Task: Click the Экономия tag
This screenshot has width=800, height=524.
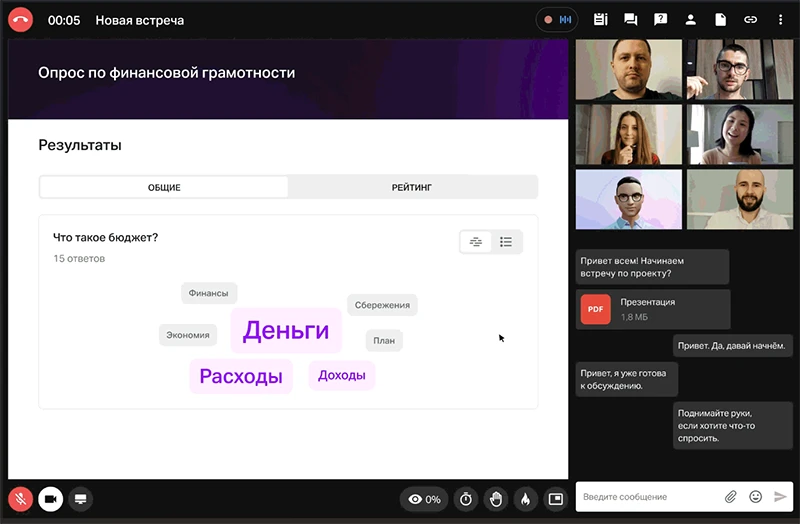Action: 188,335
